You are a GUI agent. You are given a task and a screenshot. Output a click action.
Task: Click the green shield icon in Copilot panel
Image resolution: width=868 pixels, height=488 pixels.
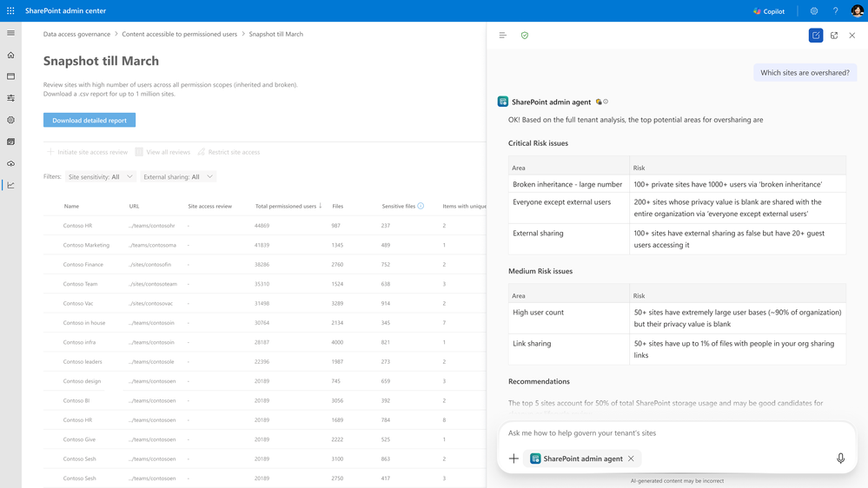point(524,36)
